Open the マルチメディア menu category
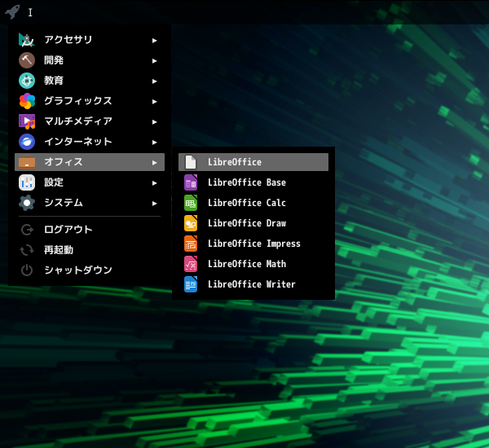The image size is (489, 448). point(90,121)
